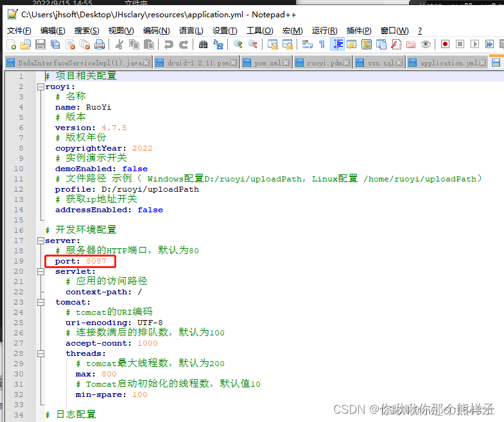Image resolution: width=504 pixels, height=422 pixels.
Task: Switch to the sss.sql tab
Action: click(379, 63)
